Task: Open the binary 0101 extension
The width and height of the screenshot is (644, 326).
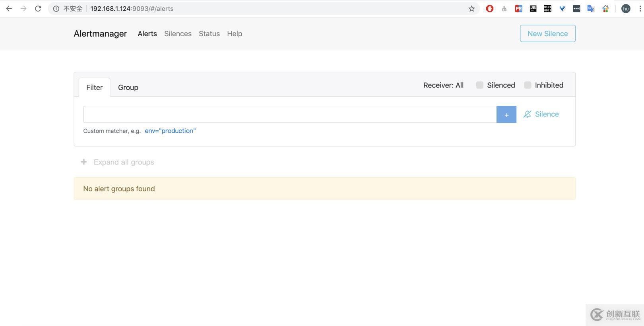Action: point(547,8)
